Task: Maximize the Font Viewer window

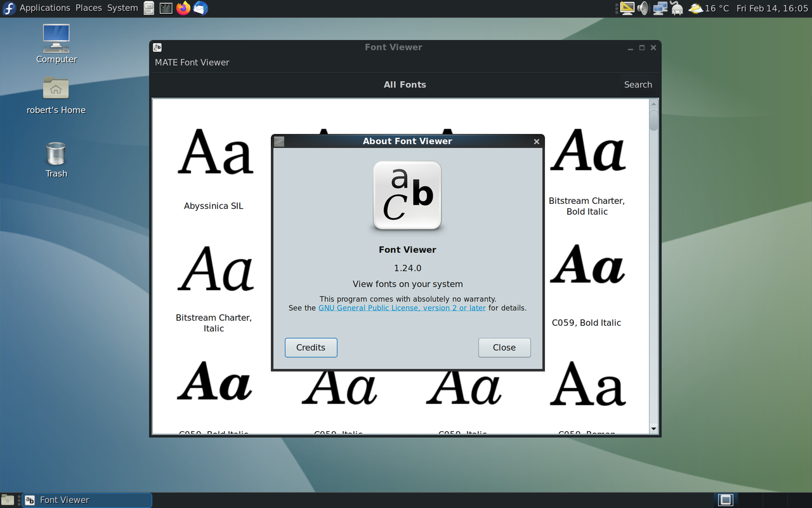Action: [642, 48]
